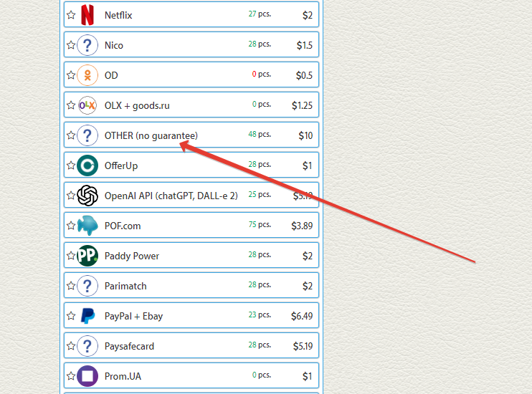The width and height of the screenshot is (532, 394).
Task: Select the Parimatch service name
Action: (125, 286)
